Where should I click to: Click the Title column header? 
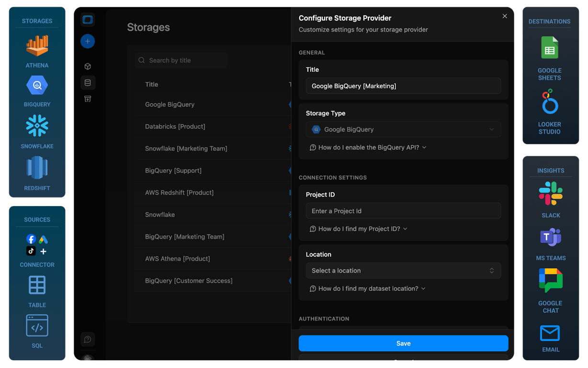tap(152, 84)
